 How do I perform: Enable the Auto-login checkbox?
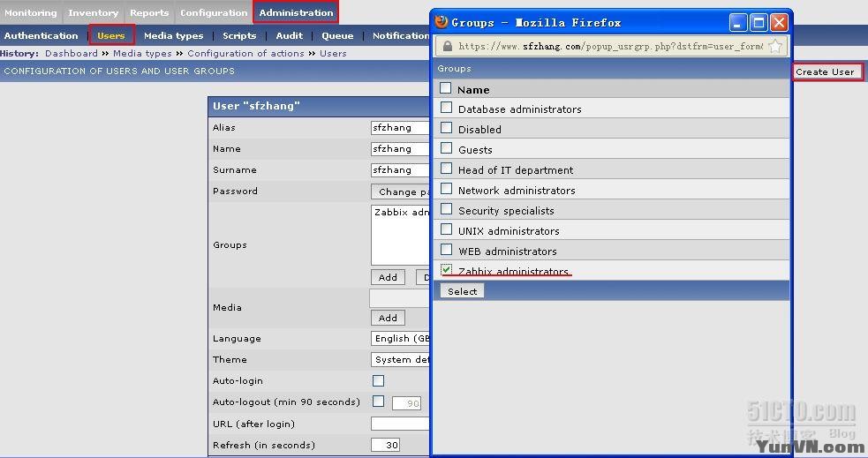[378, 380]
